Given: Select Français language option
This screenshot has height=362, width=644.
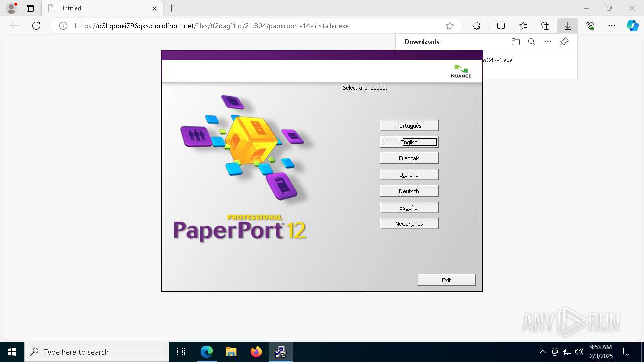Looking at the screenshot, I should pyautogui.click(x=409, y=158).
